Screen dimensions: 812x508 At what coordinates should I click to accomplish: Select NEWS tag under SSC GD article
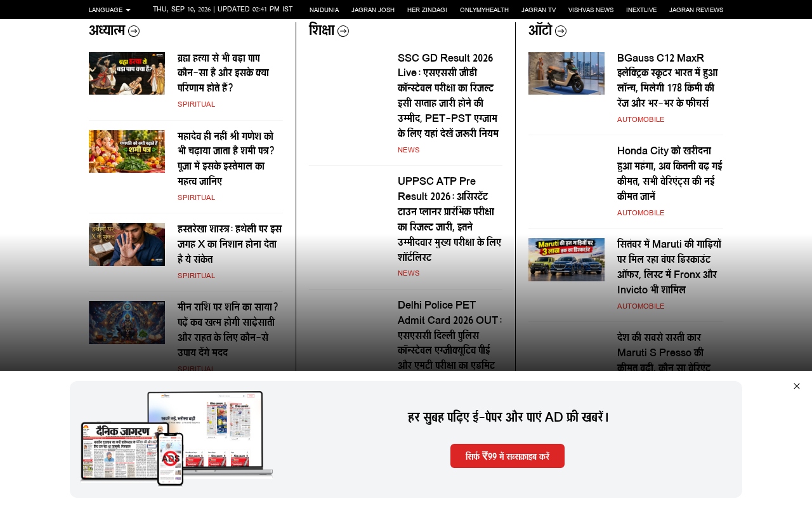409,150
